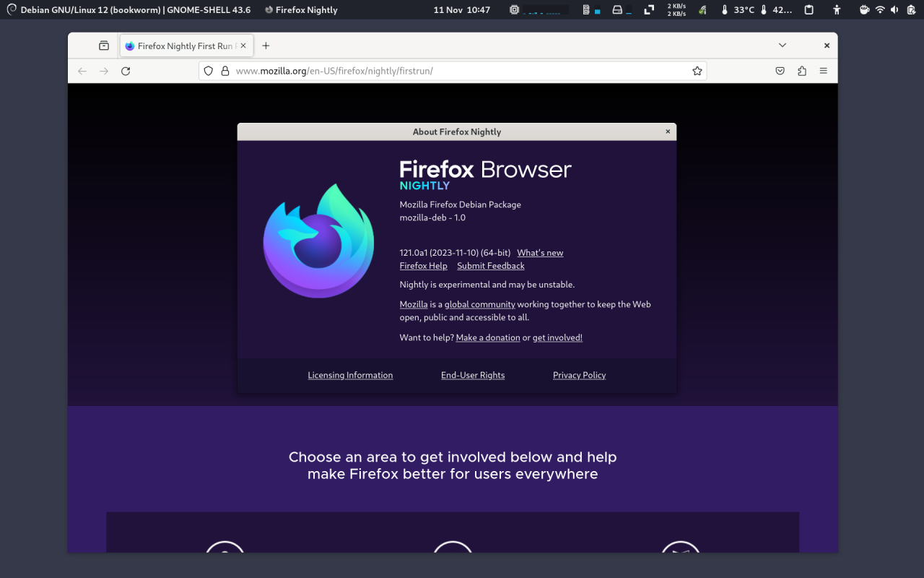Viewport: 924px width, 578px height.
Task: Open the What's new link
Action: (x=539, y=252)
